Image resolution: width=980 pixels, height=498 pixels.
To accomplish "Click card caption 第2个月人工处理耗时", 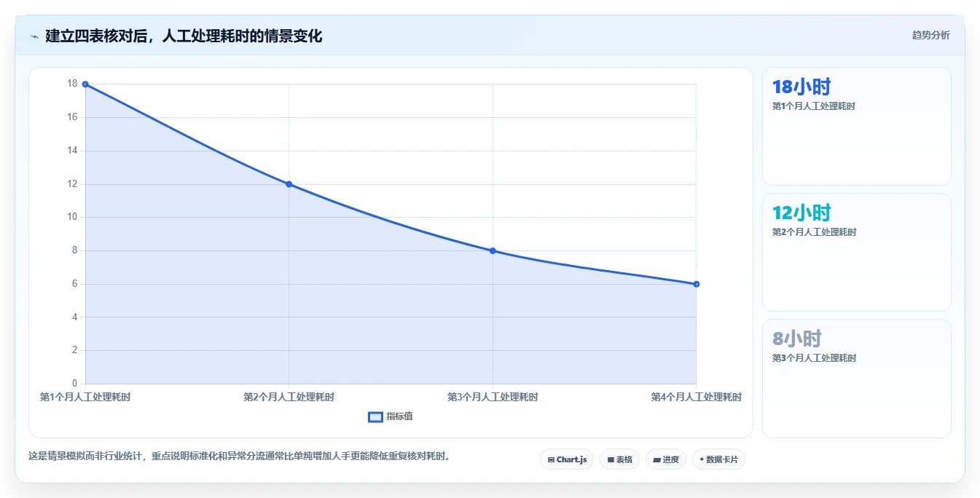I will [814, 232].
